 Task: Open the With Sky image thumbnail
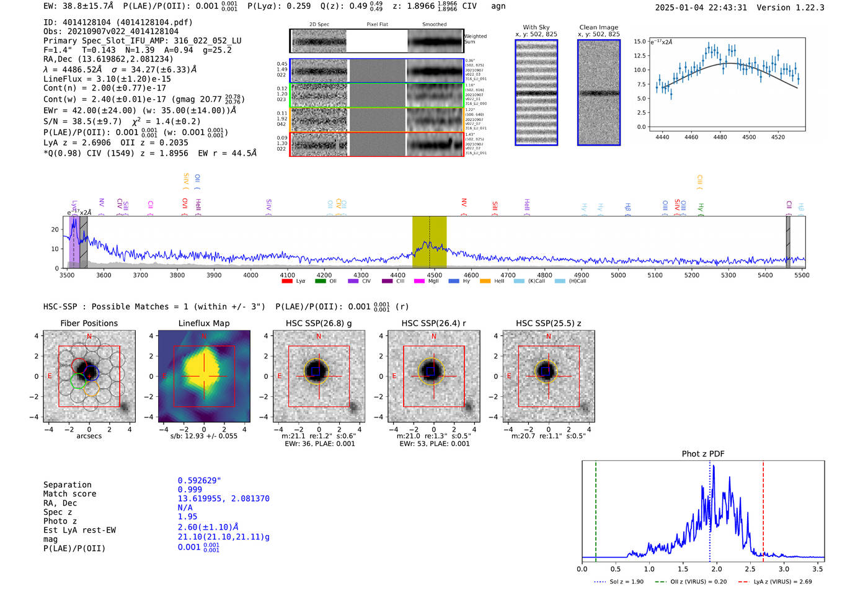536,92
